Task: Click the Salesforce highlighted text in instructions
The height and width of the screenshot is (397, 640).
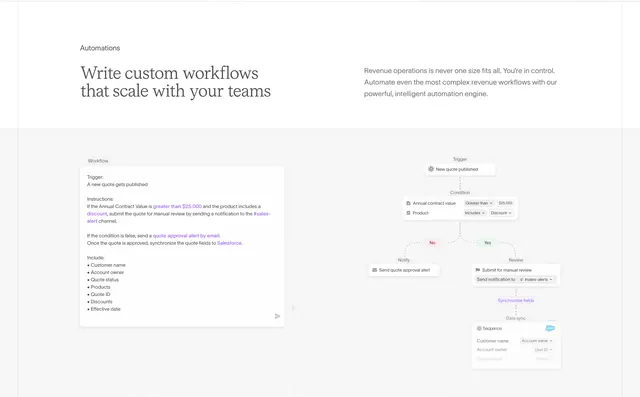Action: (229, 243)
